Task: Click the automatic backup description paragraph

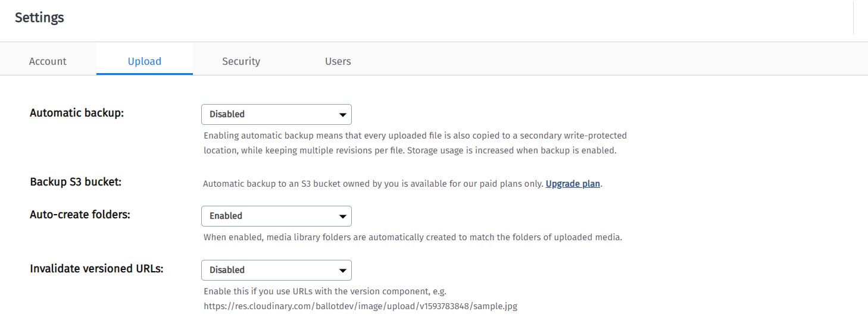Action: pos(415,143)
